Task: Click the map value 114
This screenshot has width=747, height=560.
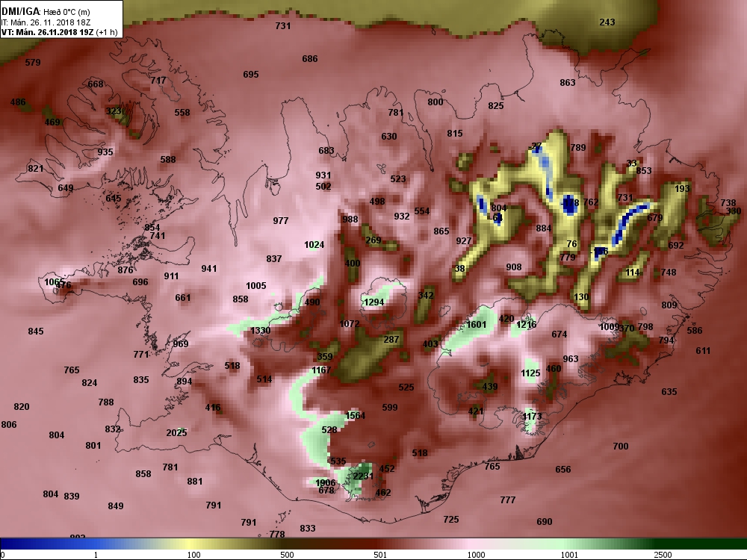Action: 633,273
